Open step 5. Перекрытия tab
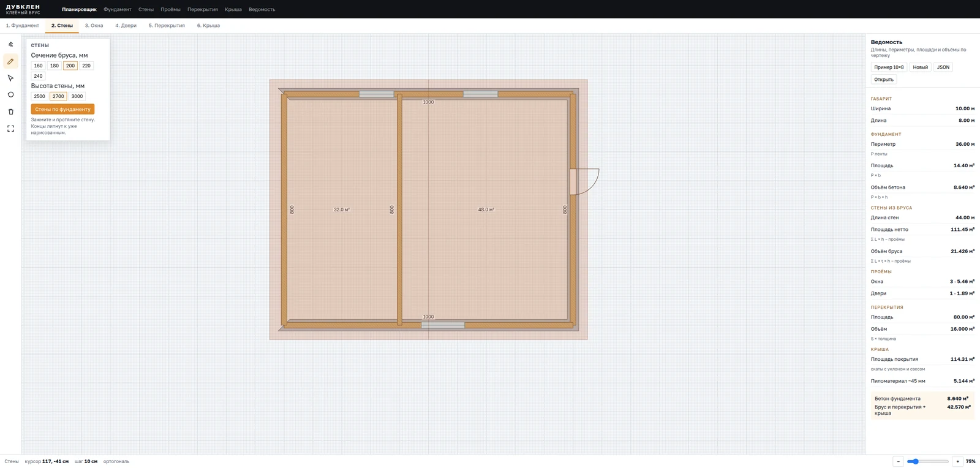The width and height of the screenshot is (980, 468). click(x=167, y=26)
